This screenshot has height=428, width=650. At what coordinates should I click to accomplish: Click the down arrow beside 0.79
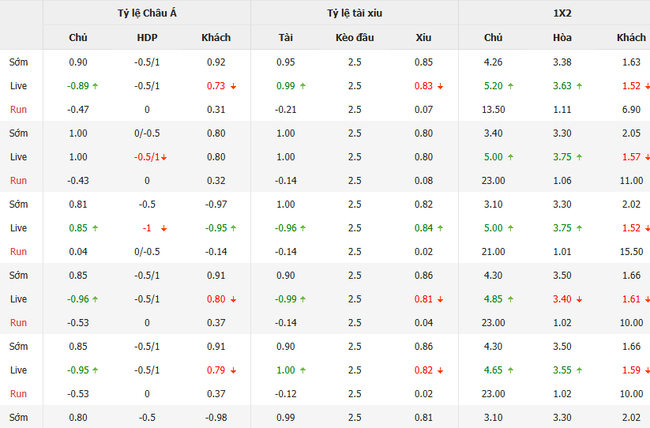coord(232,369)
